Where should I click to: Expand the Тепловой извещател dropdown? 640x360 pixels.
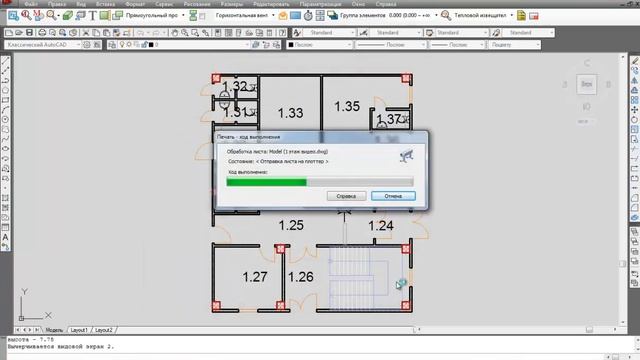(x=511, y=16)
